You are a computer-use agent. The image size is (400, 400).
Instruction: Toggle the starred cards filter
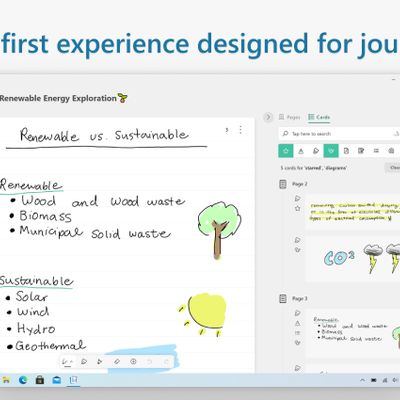(x=286, y=151)
